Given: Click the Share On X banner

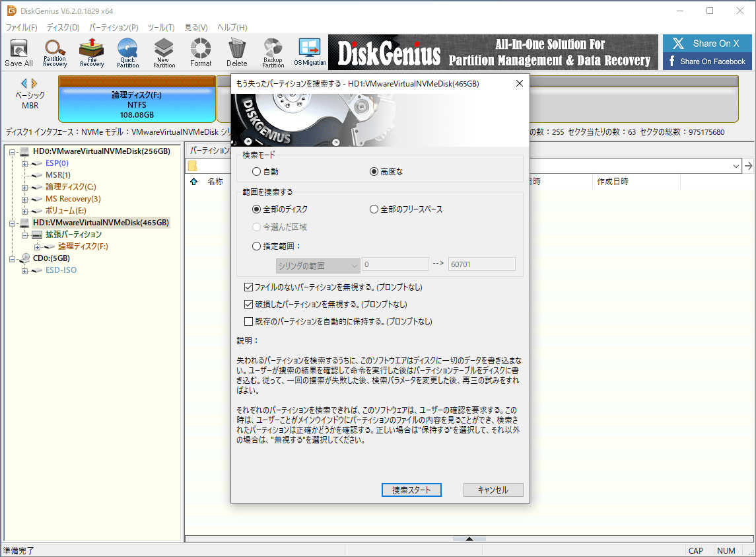Looking at the screenshot, I should (707, 44).
